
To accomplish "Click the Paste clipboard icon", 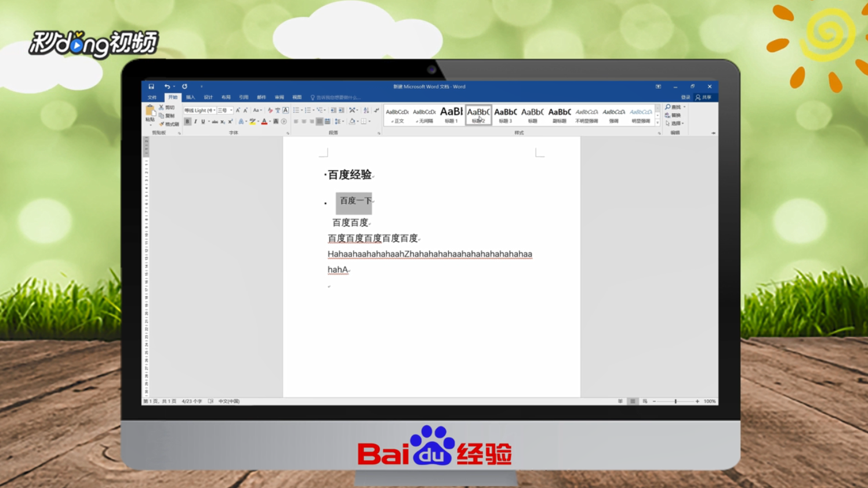I will click(150, 110).
